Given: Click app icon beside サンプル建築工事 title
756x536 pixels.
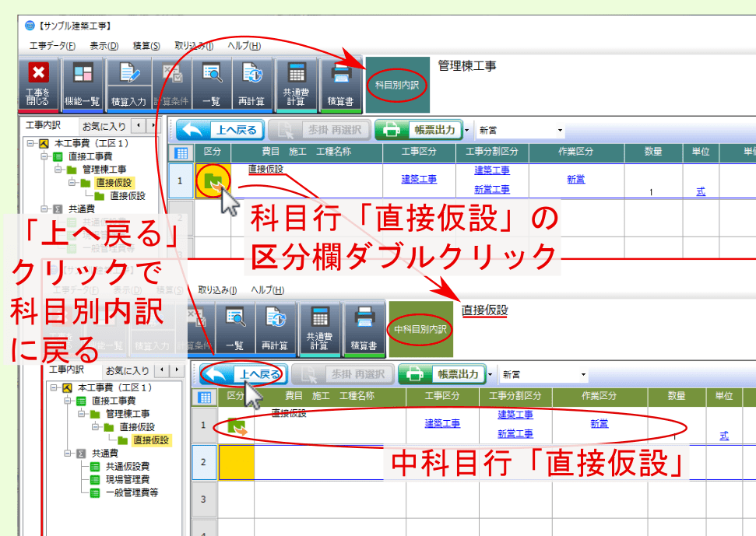Looking at the screenshot, I should point(30,26).
